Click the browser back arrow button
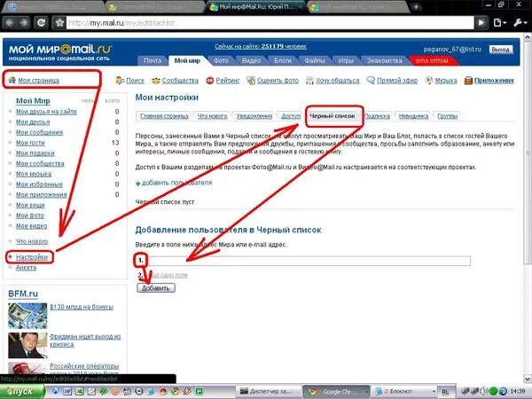This screenshot has width=532, height=399. [x=10, y=23]
